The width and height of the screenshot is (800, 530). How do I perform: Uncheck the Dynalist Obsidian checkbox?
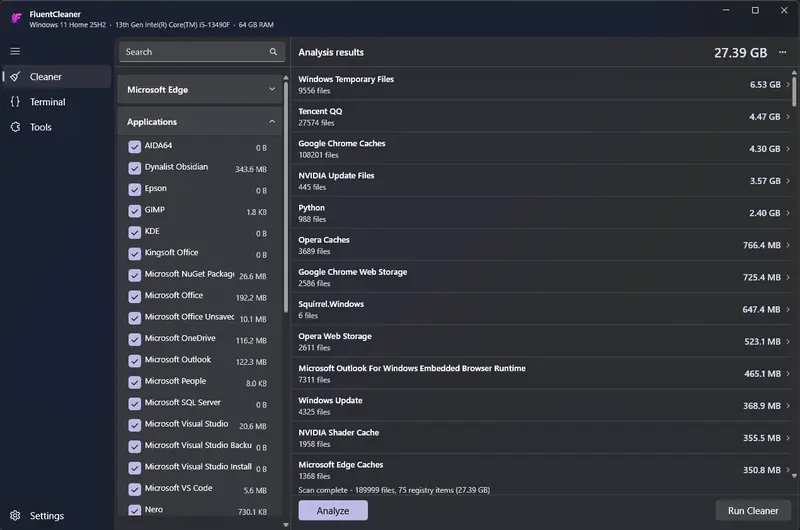click(x=135, y=168)
